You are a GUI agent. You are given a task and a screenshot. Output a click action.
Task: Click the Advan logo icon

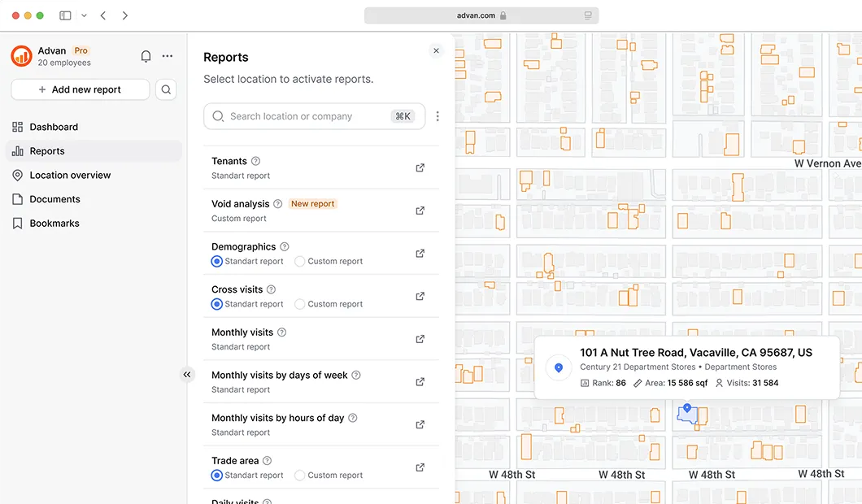point(21,56)
